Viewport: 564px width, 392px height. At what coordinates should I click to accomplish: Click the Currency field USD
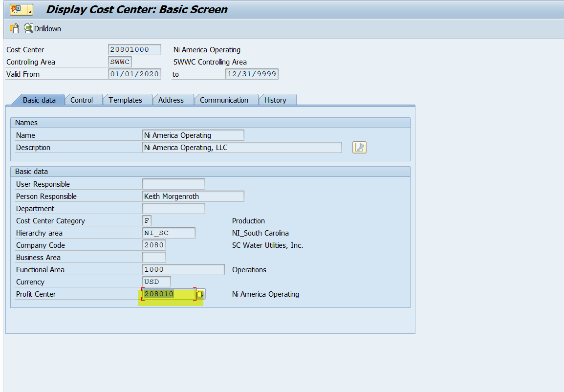156,282
